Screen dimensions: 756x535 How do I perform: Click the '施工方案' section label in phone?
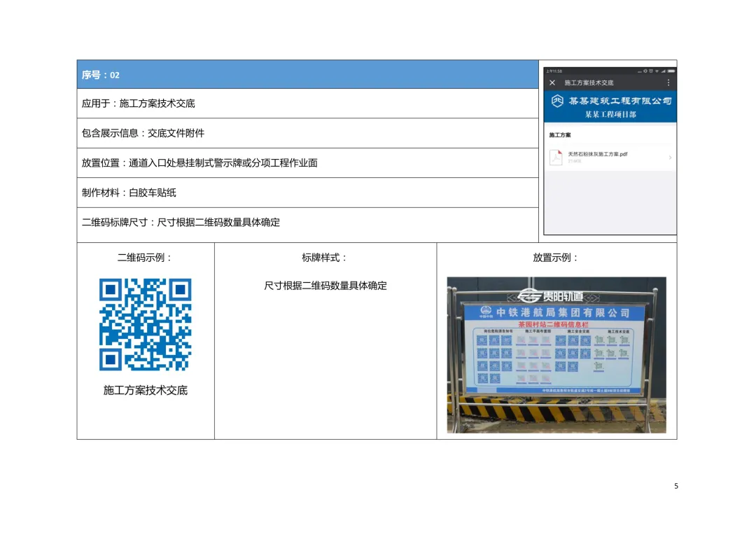point(560,135)
